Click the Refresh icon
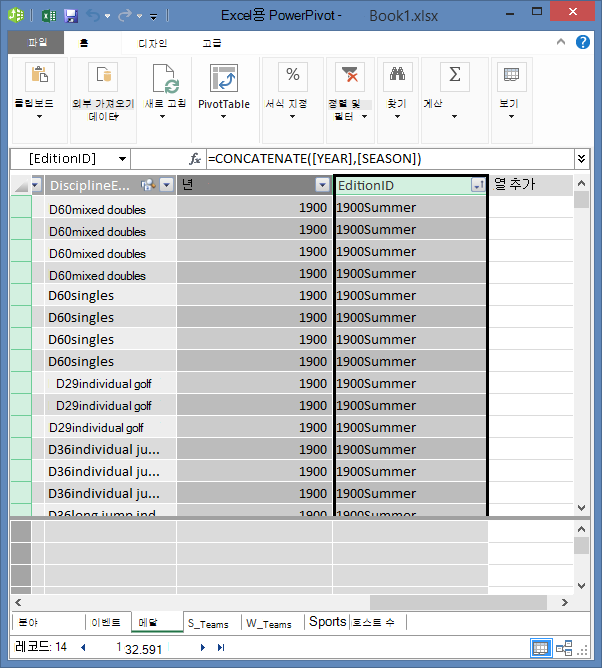The height and width of the screenshot is (668, 602). pyautogui.click(x=165, y=78)
